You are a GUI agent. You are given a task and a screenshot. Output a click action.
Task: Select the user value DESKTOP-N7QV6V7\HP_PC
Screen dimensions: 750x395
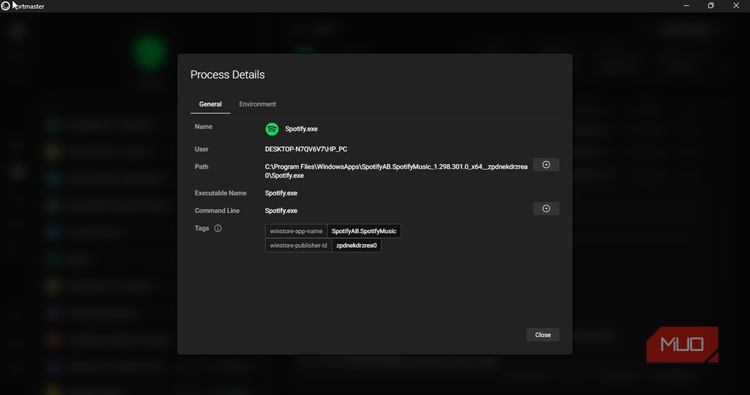306,149
